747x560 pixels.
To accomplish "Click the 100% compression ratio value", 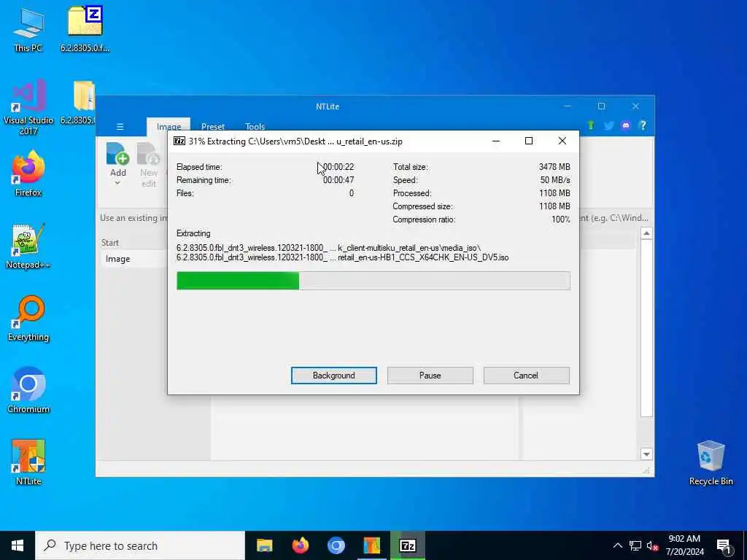I will pyautogui.click(x=561, y=219).
